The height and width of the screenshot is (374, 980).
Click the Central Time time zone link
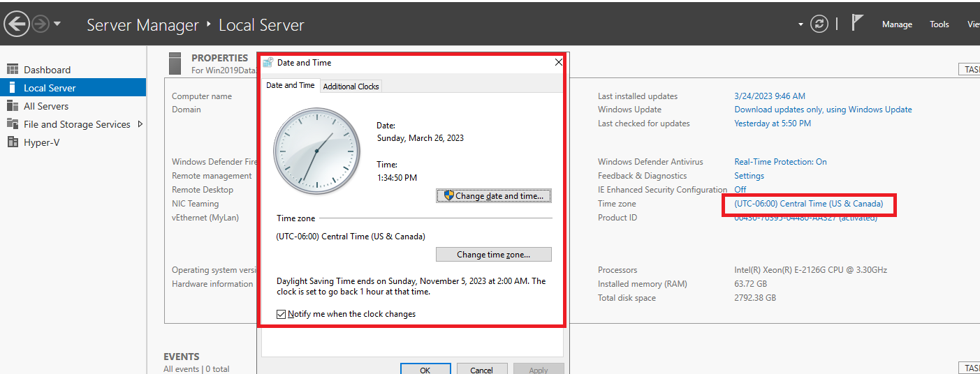click(x=809, y=204)
